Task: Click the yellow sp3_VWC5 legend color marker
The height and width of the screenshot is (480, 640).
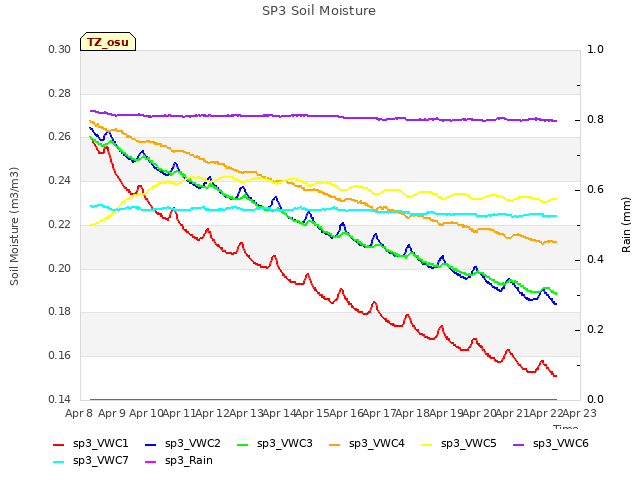Action: coord(427,444)
